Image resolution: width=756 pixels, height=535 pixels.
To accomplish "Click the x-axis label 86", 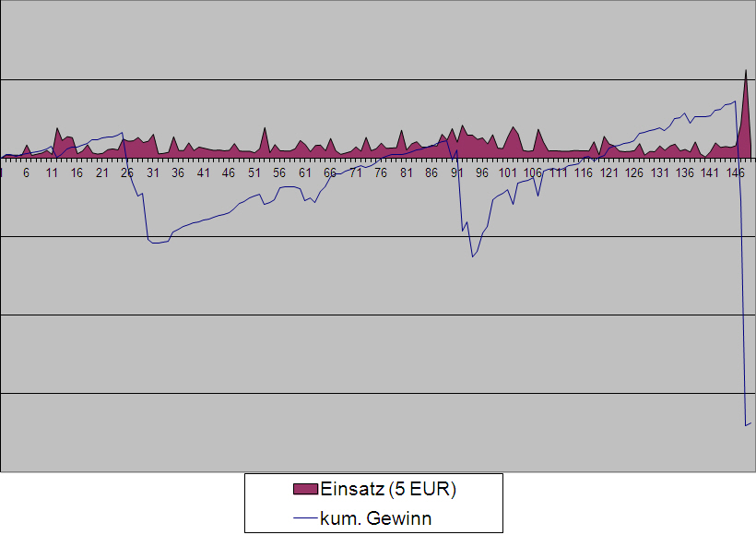I will tap(431, 172).
